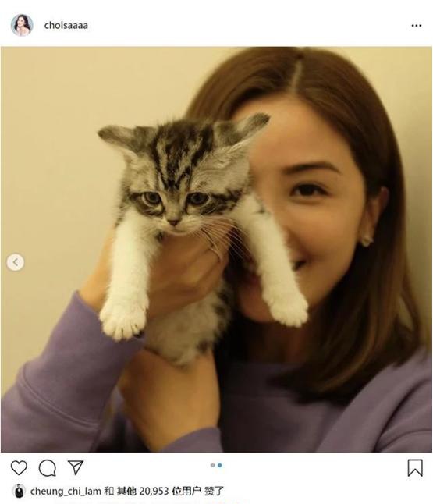Open the choisaaaa username link
Viewport: 433px width, 504px height.
66,26
